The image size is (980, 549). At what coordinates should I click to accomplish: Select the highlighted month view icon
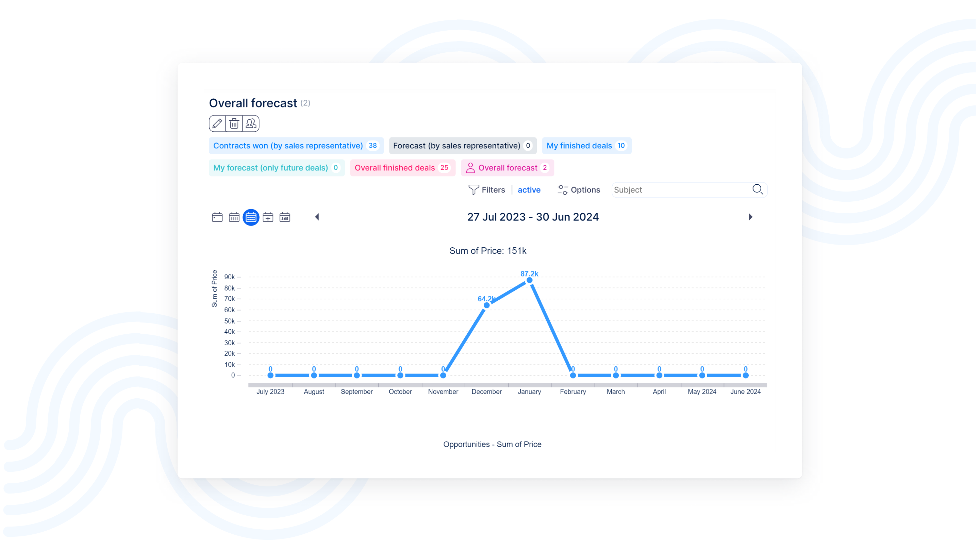click(x=251, y=217)
